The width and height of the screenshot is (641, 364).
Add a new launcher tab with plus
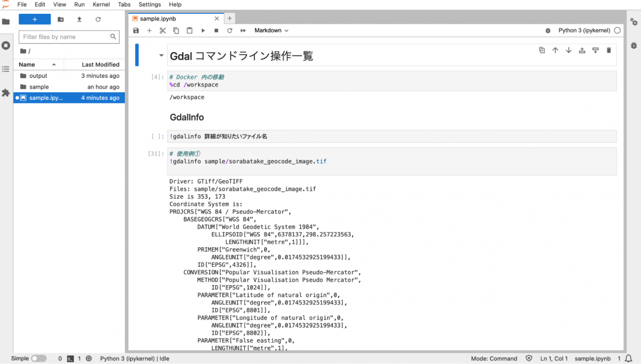click(x=230, y=19)
